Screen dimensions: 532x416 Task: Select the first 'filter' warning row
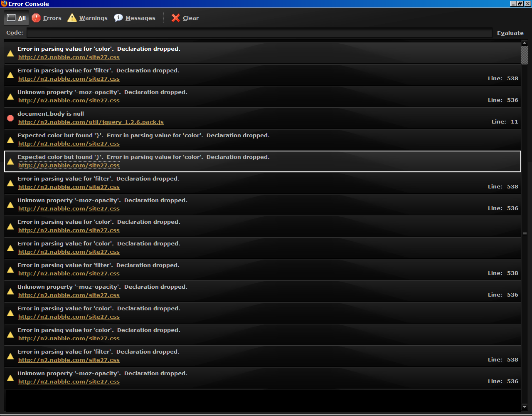click(x=262, y=74)
